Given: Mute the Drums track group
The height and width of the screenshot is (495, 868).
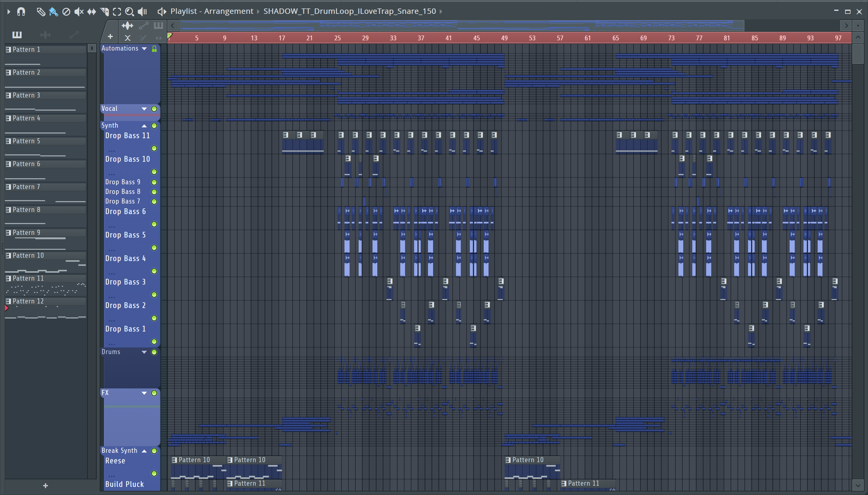Looking at the screenshot, I should 154,352.
